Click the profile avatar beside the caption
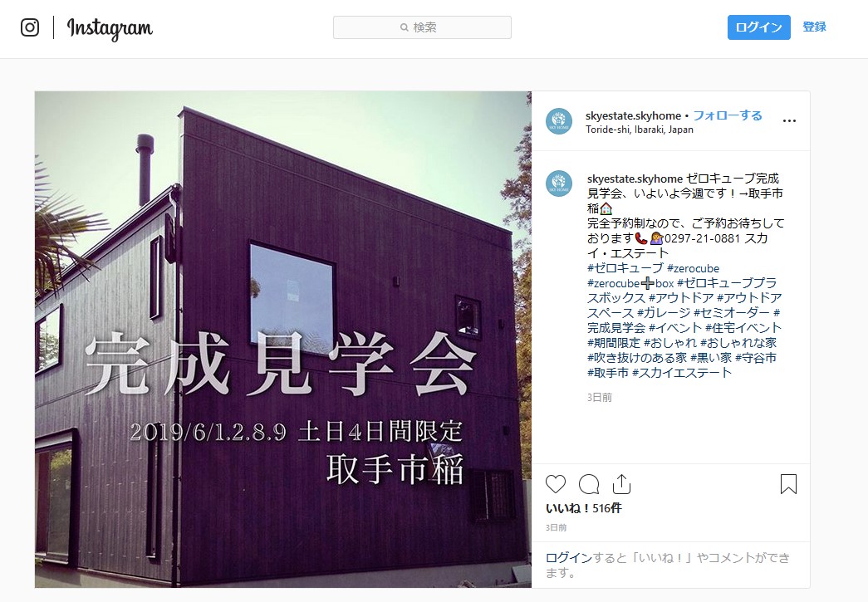Viewport: 868px width, 602px height. (x=559, y=184)
